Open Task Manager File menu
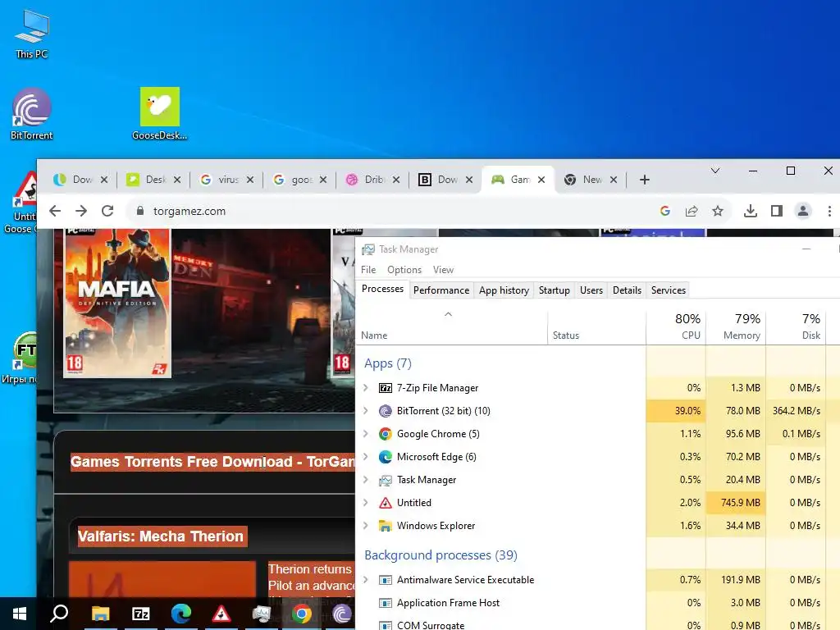 click(368, 269)
